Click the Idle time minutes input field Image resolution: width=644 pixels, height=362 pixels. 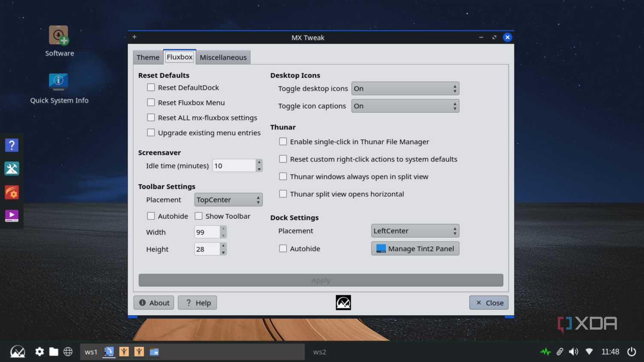click(x=234, y=166)
